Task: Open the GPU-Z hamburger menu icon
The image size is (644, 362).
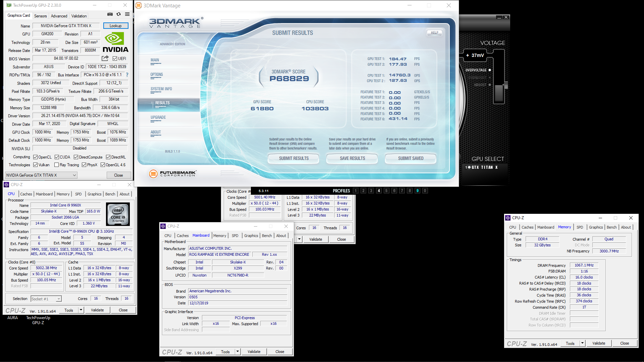Action: 127,14
